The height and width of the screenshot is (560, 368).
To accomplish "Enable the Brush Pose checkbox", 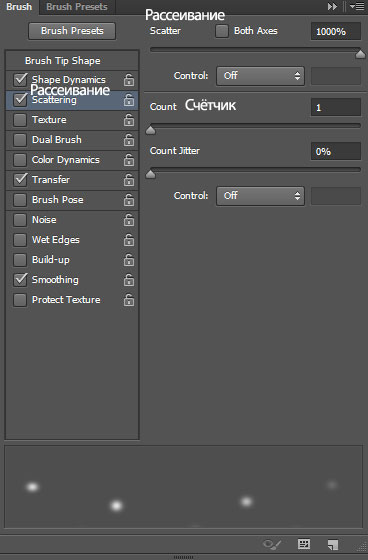I will click(20, 200).
